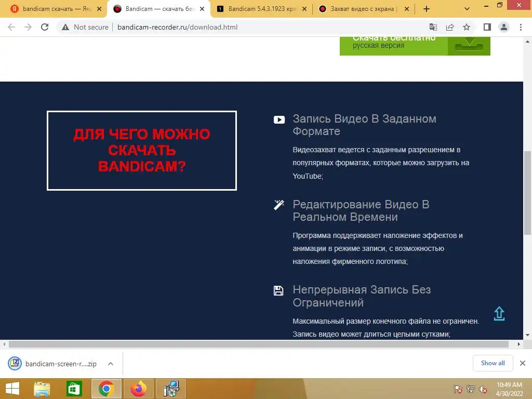532x399 pixels.
Task: Click the horizontal scrollbar right arrow
Action: pyautogui.click(x=519, y=344)
